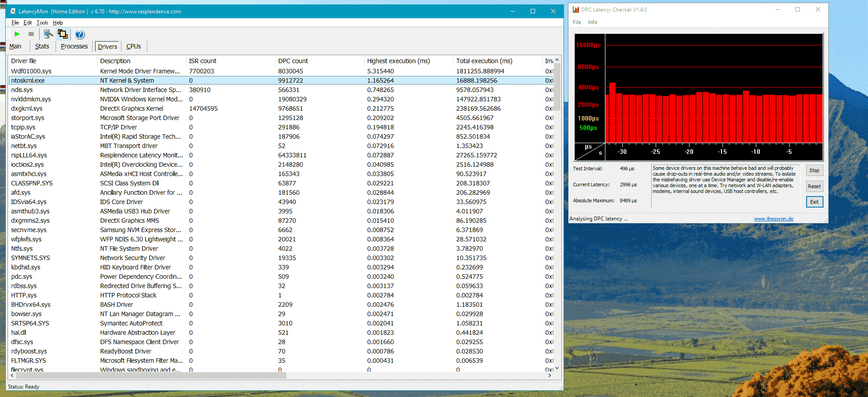This screenshot has height=397, width=868.
Task: Click the Stop button in DPC Latency Checker
Action: [815, 170]
